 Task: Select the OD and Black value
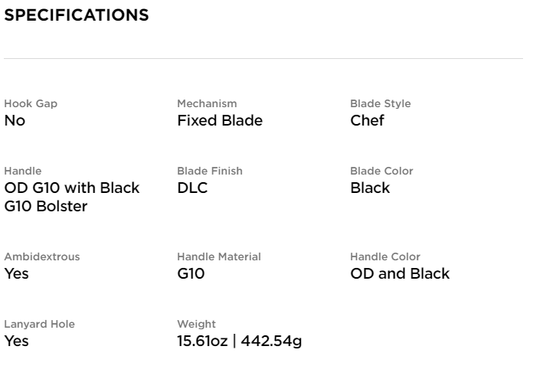[x=400, y=273]
